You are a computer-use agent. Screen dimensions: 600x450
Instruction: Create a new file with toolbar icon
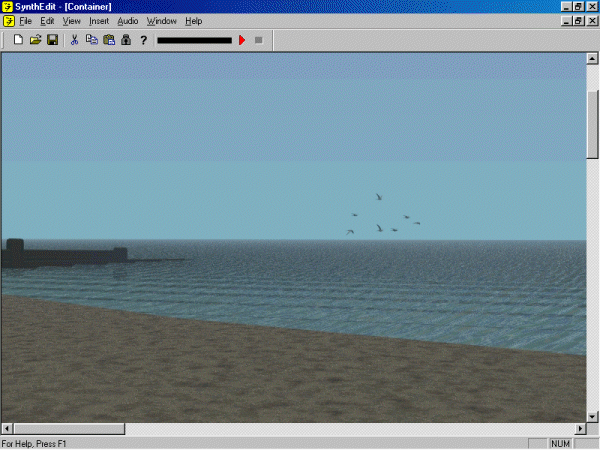click(x=18, y=40)
